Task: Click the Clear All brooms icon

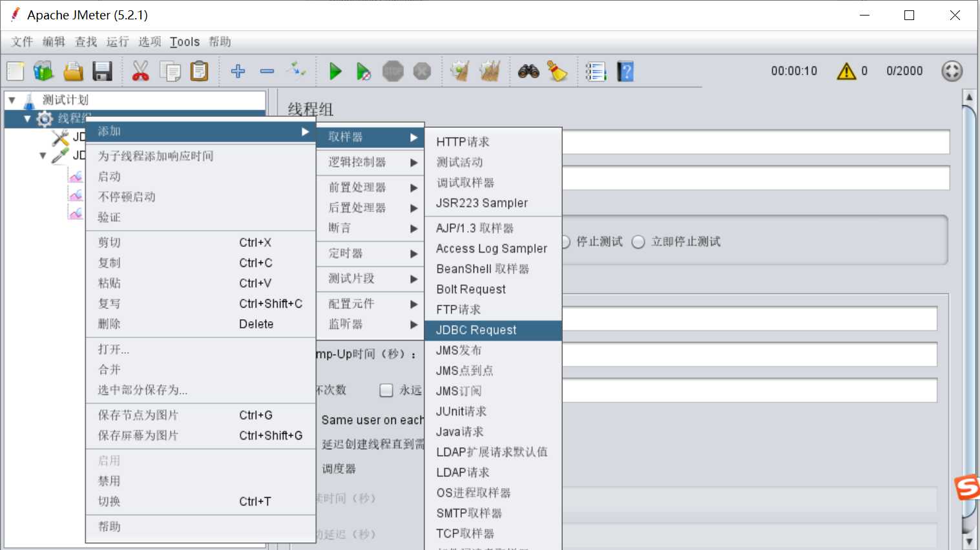Action: pos(490,71)
